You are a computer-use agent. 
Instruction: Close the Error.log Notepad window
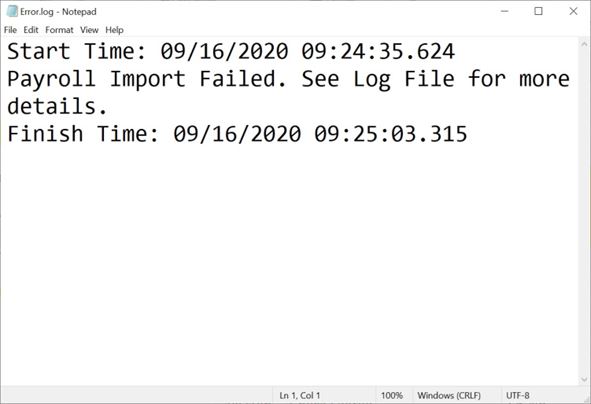click(573, 11)
